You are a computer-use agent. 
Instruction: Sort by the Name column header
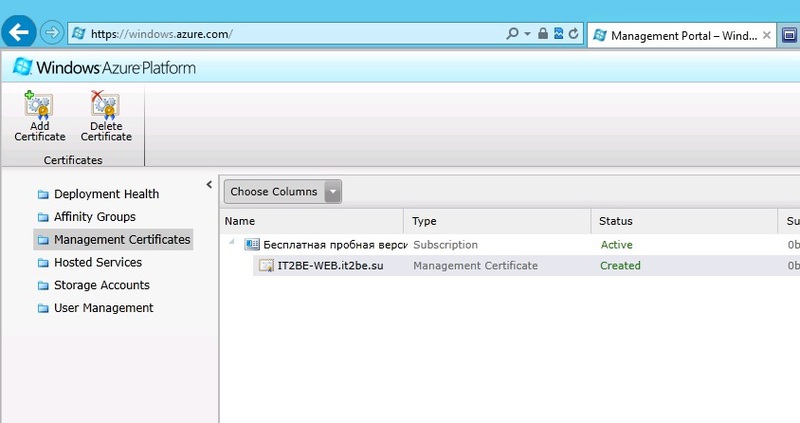312,221
